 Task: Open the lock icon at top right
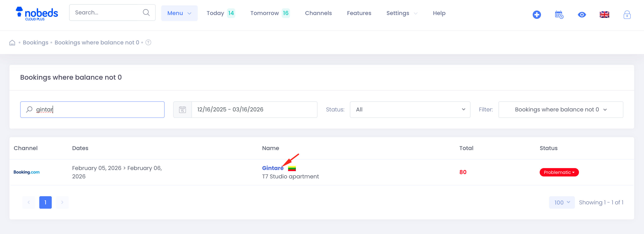pyautogui.click(x=627, y=15)
